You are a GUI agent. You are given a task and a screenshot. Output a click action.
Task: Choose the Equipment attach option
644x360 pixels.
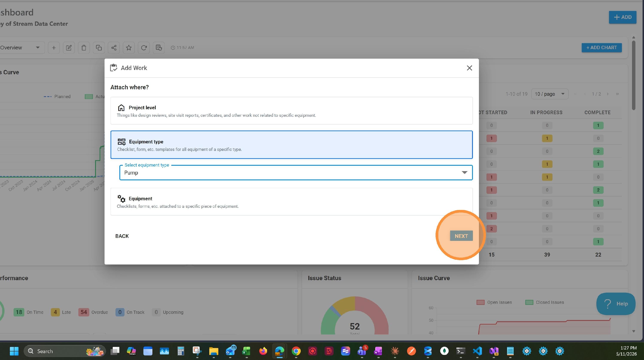click(292, 202)
